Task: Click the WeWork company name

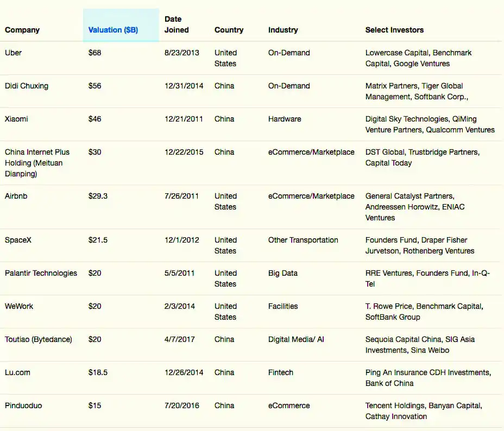Action: click(19, 306)
